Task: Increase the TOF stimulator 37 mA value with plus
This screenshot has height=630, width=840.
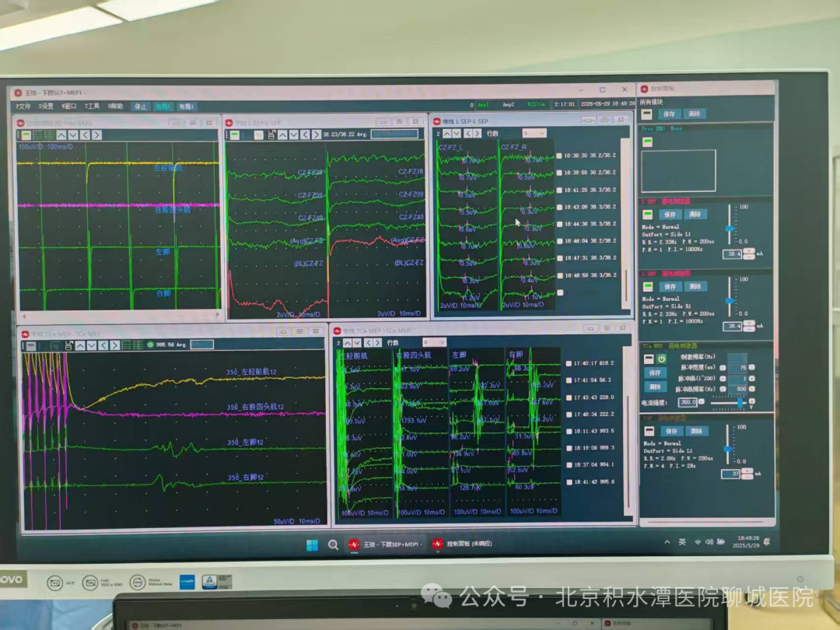Action: pos(747,471)
